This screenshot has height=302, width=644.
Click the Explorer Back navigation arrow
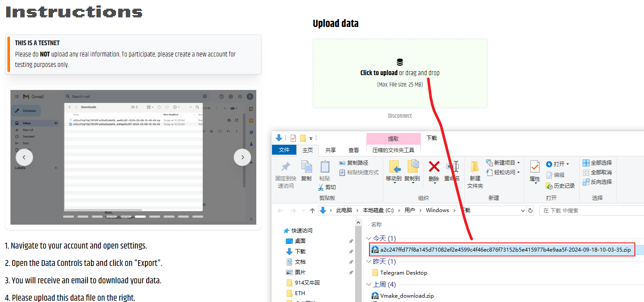[280, 210]
